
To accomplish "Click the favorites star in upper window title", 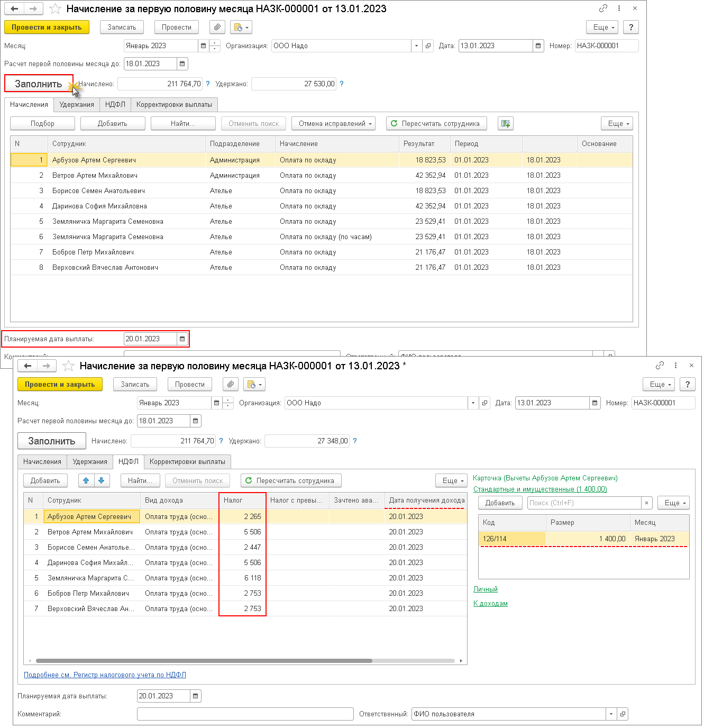I will 55,9.
